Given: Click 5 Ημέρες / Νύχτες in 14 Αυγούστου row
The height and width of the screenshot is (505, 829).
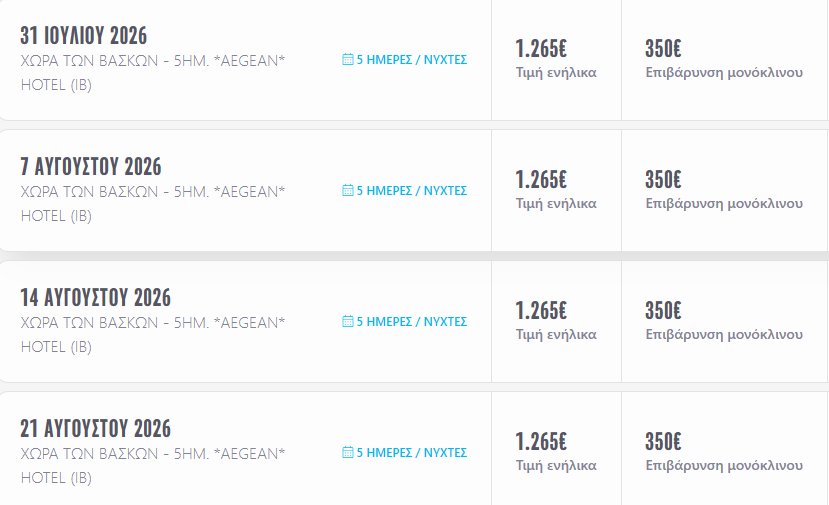Looking at the screenshot, I should (411, 322).
